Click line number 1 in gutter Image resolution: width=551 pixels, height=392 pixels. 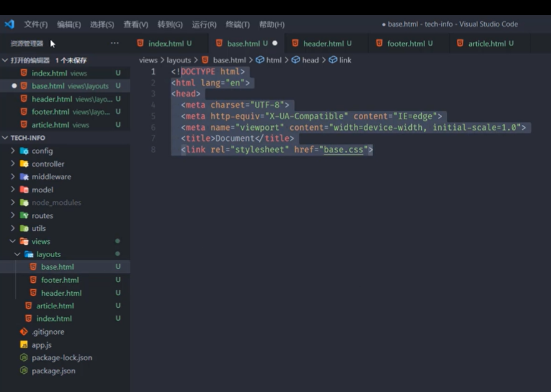point(154,72)
